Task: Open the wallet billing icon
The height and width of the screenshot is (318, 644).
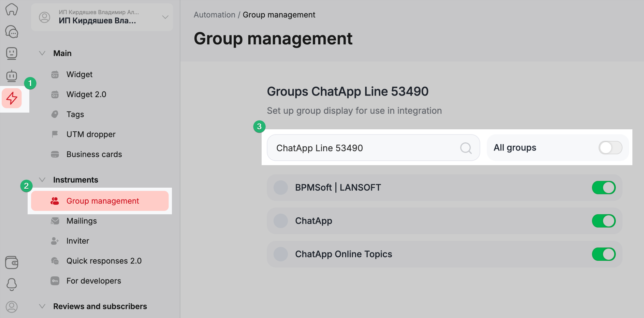Action: click(x=12, y=262)
